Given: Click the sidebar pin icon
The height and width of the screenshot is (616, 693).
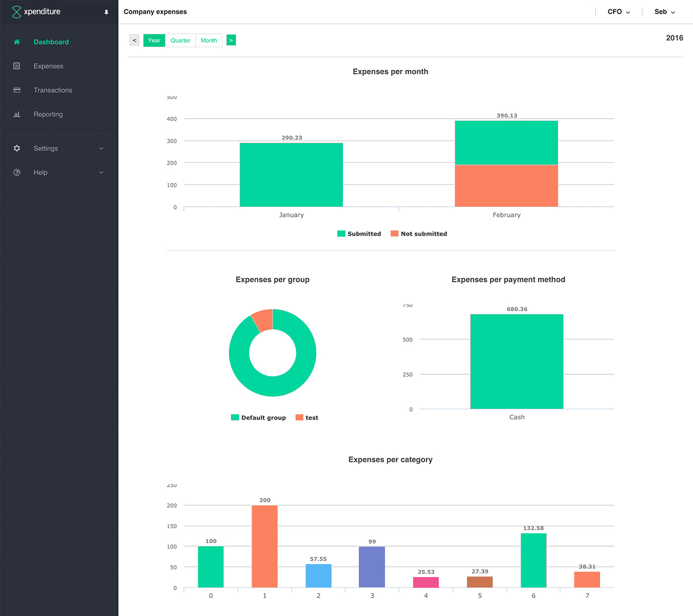Looking at the screenshot, I should click(x=106, y=12).
